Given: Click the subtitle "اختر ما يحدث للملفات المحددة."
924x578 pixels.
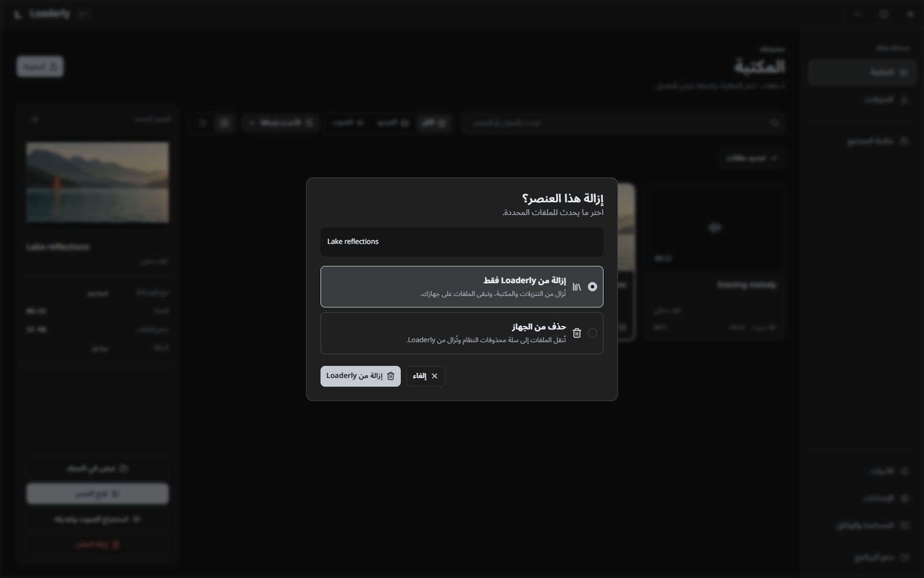Looking at the screenshot, I should click(553, 213).
